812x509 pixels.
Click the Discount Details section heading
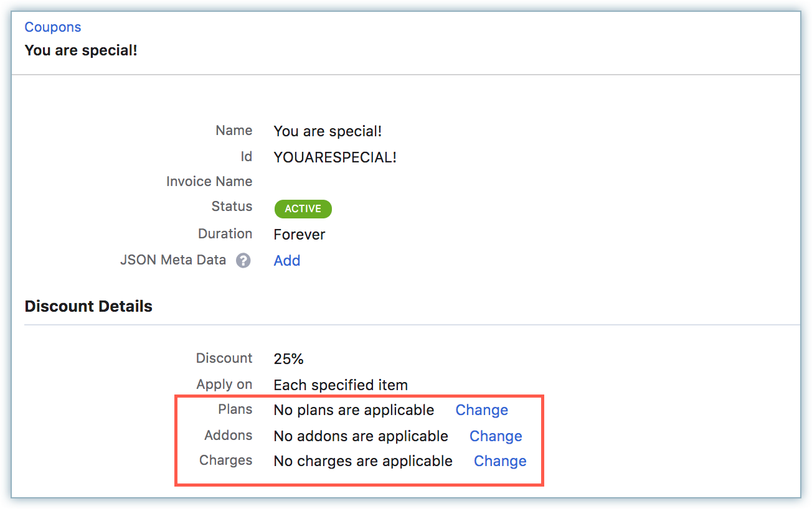(x=88, y=306)
